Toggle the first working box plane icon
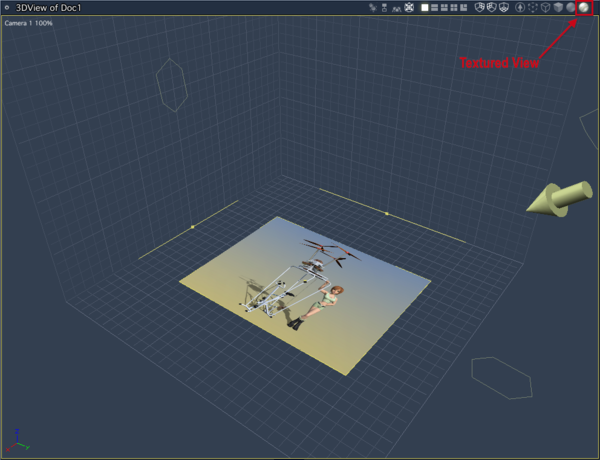This screenshot has height=460, width=600. tap(479, 7)
